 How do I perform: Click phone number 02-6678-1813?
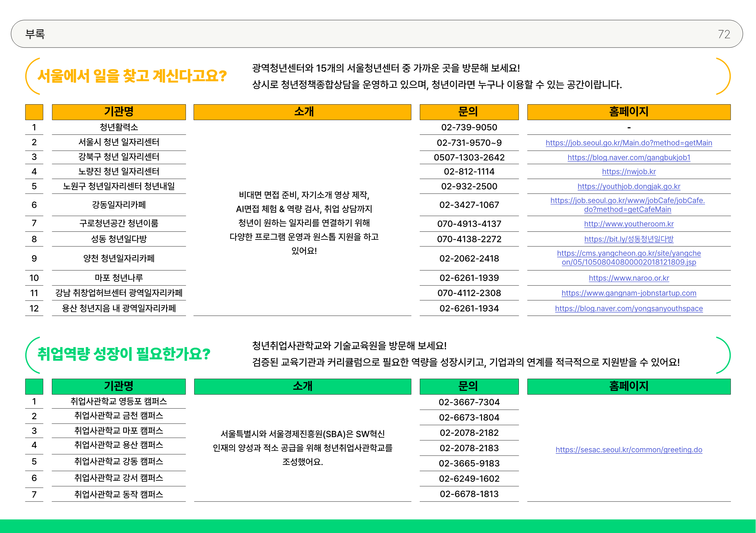(x=469, y=494)
